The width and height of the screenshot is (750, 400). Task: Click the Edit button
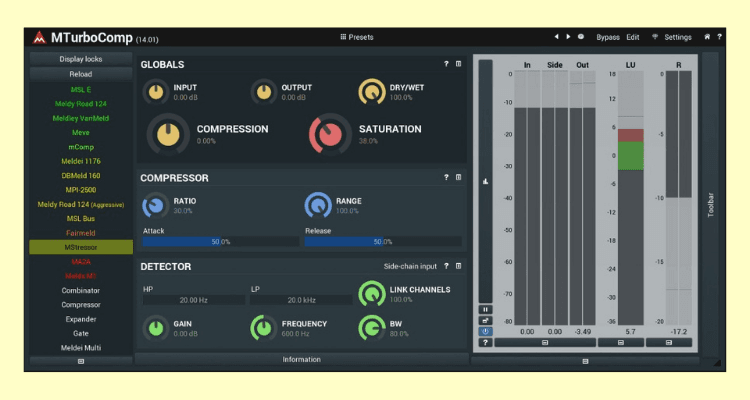(633, 37)
